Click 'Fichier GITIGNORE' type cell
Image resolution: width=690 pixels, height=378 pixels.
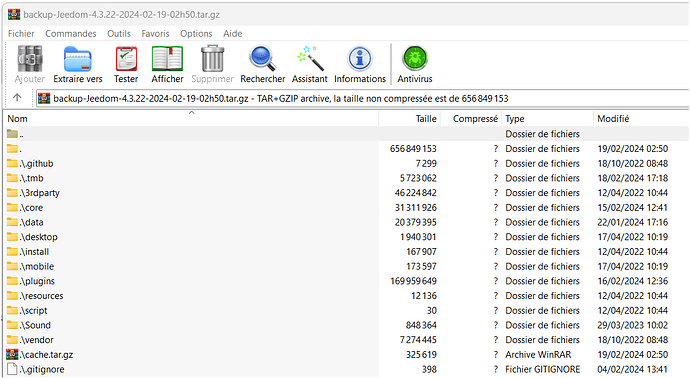point(543,369)
